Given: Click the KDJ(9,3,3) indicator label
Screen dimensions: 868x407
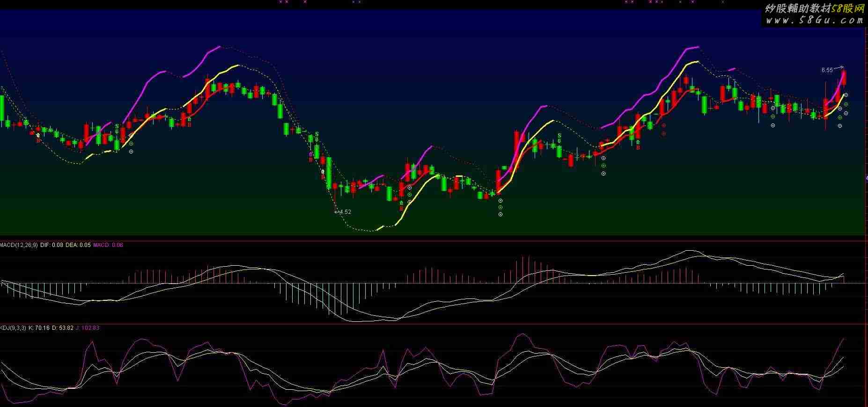Looking at the screenshot, I should click(13, 328).
